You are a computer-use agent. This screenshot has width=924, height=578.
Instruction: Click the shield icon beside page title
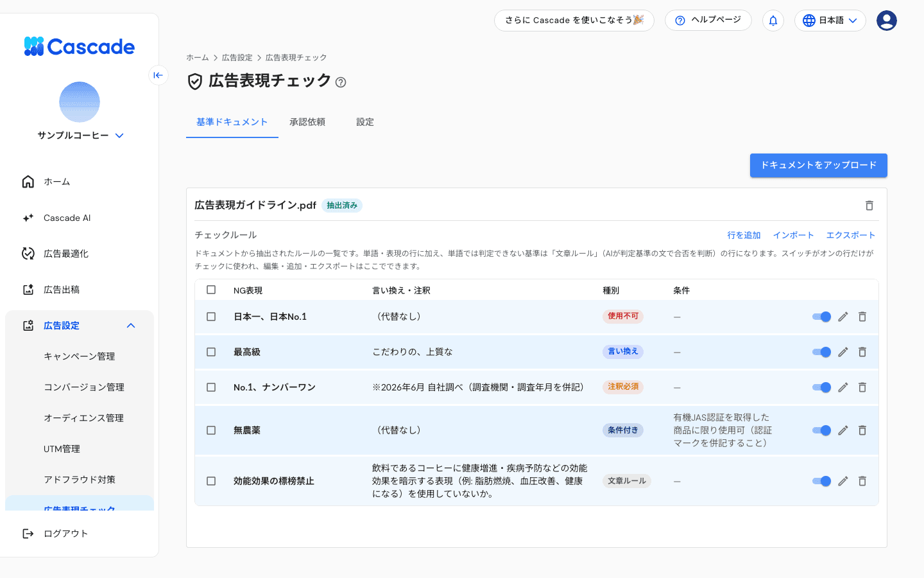pos(195,82)
